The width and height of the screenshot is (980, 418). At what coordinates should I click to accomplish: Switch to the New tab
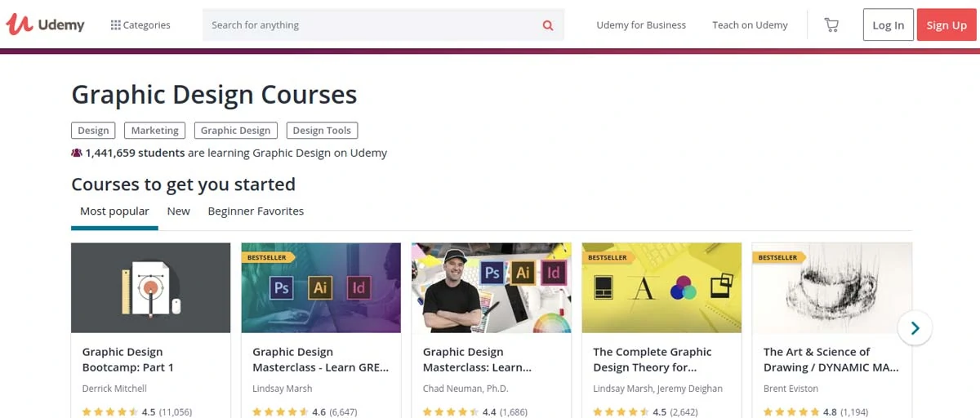click(178, 211)
